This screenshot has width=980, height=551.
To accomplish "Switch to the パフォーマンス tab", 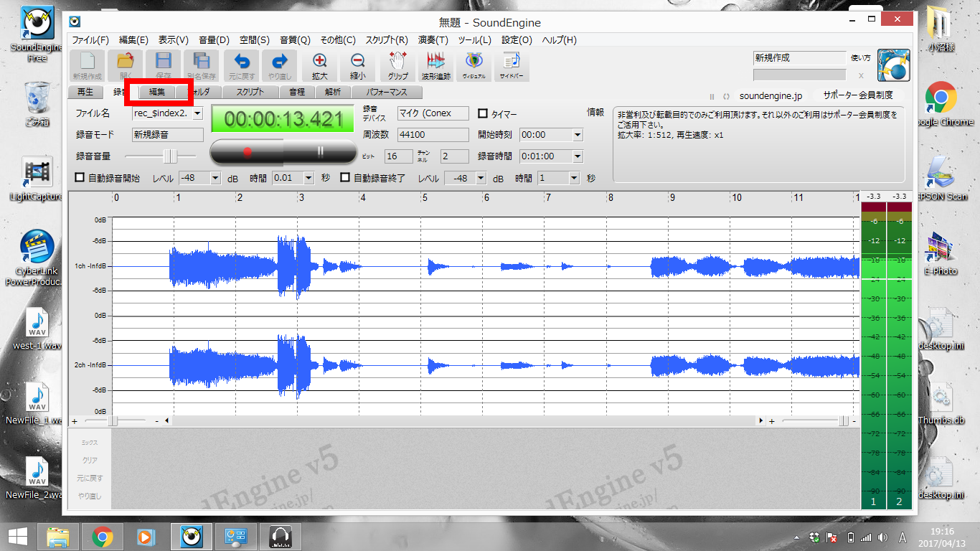I will click(387, 92).
